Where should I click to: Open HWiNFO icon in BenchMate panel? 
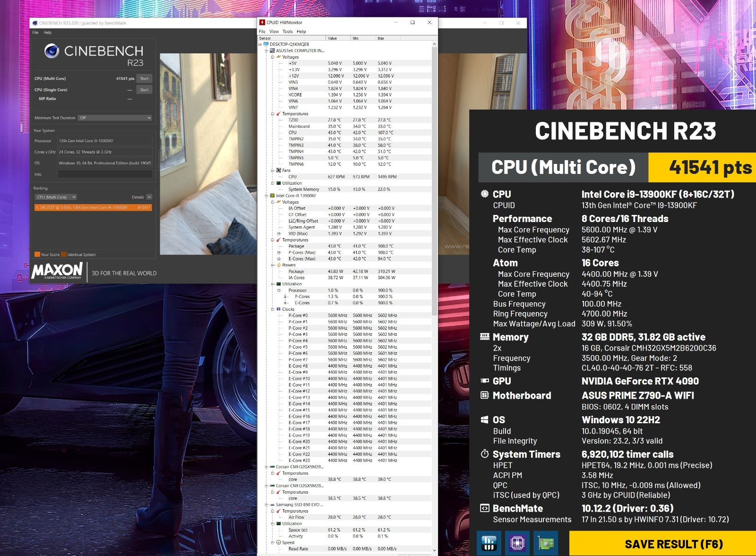click(489, 543)
